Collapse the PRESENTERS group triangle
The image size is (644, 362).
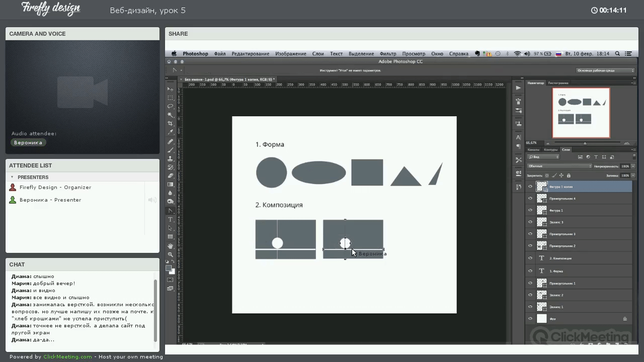pos(12,177)
